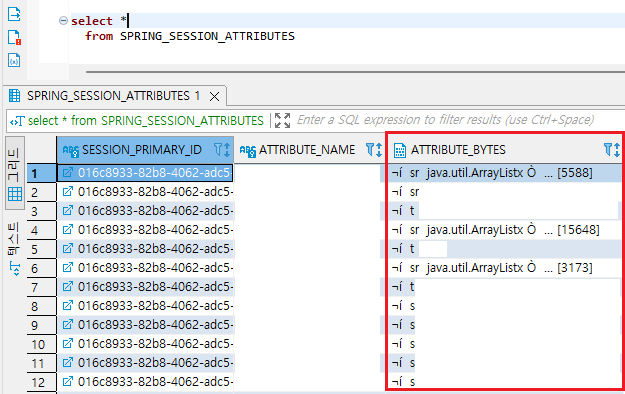Screen dimensions: 625x394
Task: Open the reference link icon in row 5
Action: coord(68,248)
